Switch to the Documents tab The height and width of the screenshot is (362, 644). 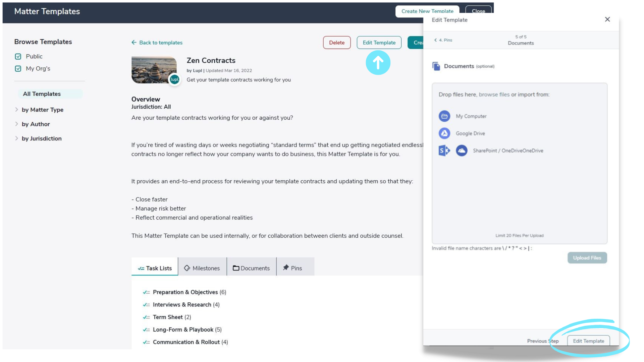pyautogui.click(x=251, y=268)
